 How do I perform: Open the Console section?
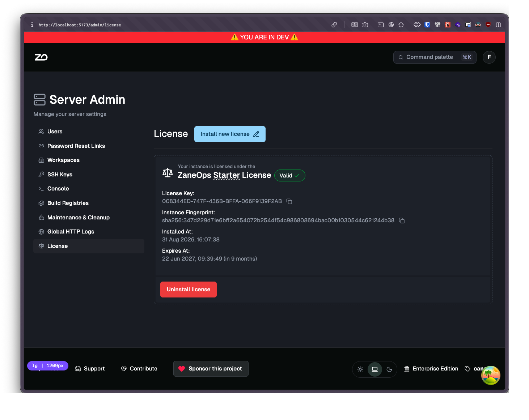[x=89, y=189]
